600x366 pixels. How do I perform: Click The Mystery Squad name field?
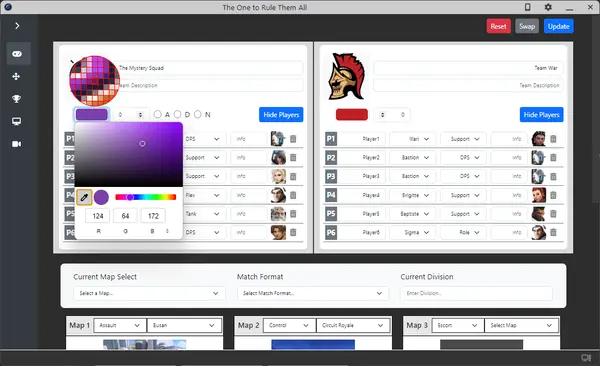pyautogui.click(x=210, y=68)
